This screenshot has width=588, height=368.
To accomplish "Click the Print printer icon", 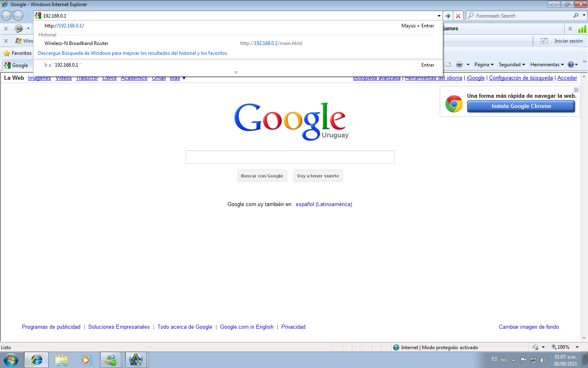I will [459, 65].
